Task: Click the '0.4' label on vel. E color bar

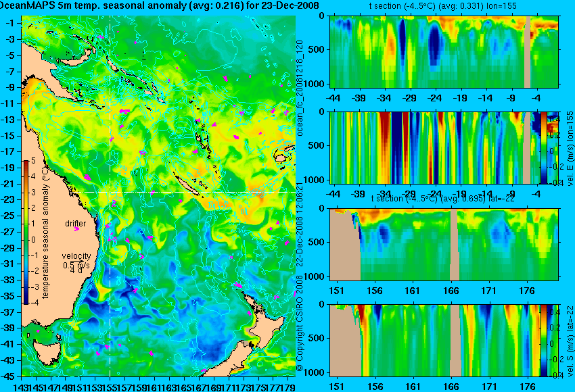Action: point(553,120)
